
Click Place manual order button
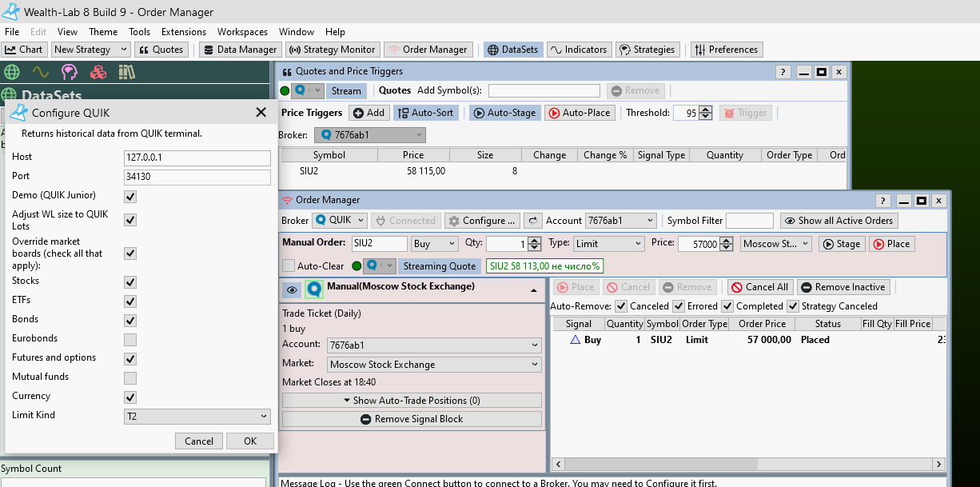click(891, 244)
